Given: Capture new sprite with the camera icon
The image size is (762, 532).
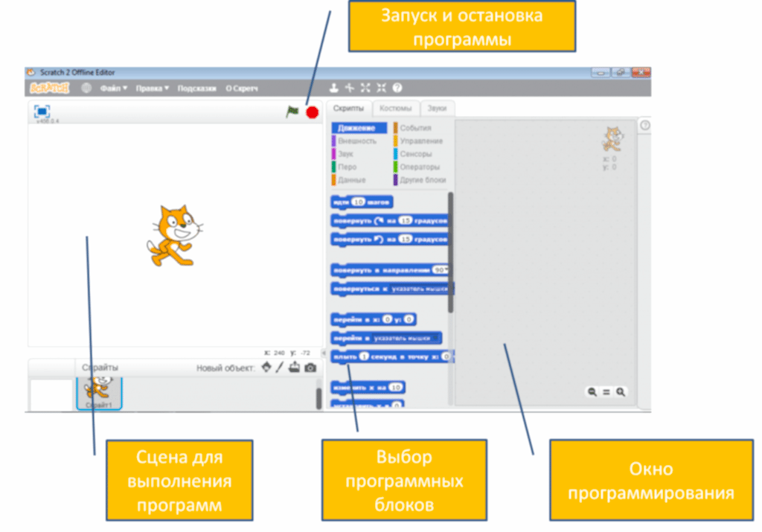Looking at the screenshot, I should (311, 368).
